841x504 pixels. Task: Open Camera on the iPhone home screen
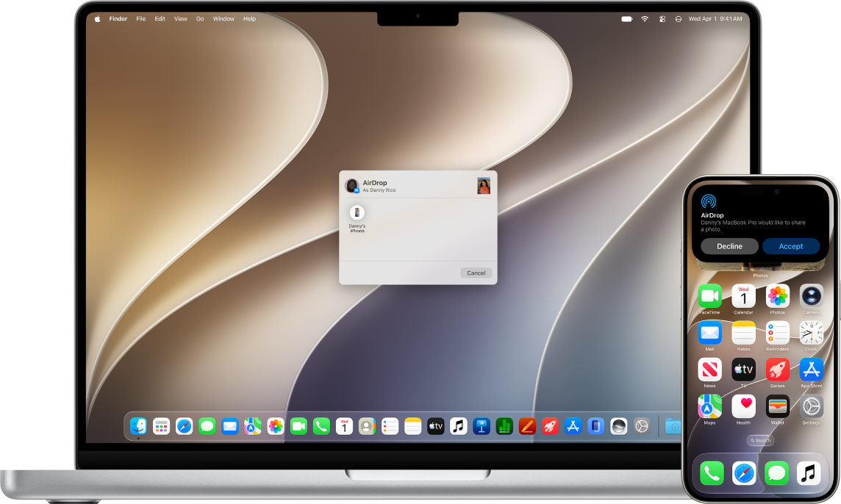pos(812,296)
